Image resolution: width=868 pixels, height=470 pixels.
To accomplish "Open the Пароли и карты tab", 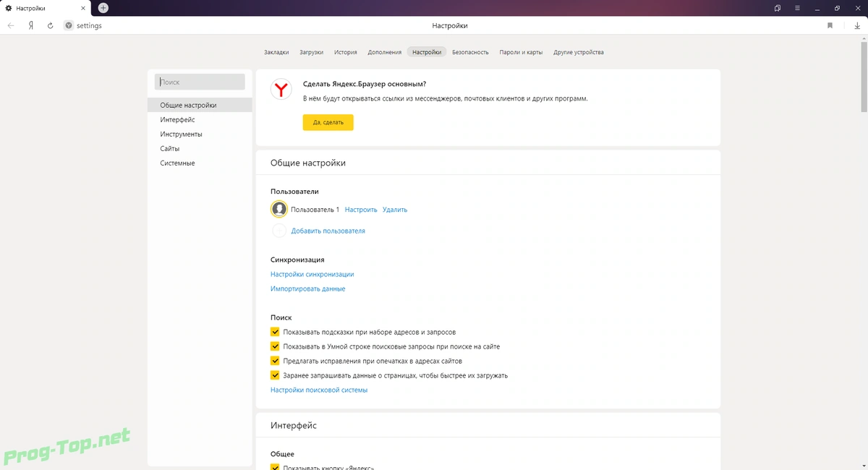I will click(x=521, y=52).
